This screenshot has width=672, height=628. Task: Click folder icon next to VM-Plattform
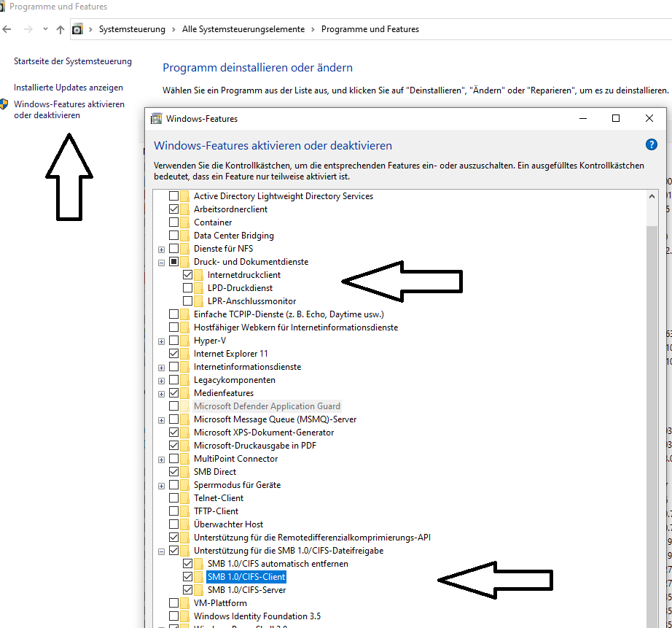(x=184, y=603)
